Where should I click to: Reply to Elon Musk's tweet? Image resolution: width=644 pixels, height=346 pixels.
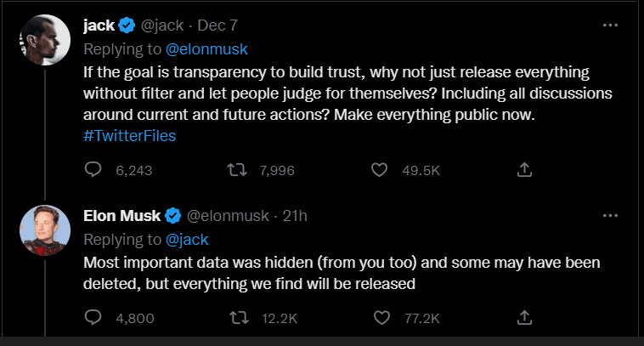tap(94, 318)
